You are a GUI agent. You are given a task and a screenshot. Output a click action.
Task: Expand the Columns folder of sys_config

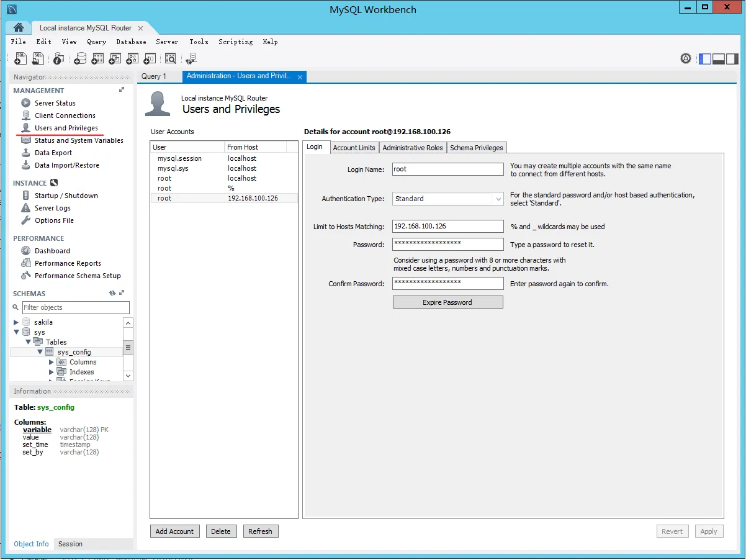[x=52, y=362]
